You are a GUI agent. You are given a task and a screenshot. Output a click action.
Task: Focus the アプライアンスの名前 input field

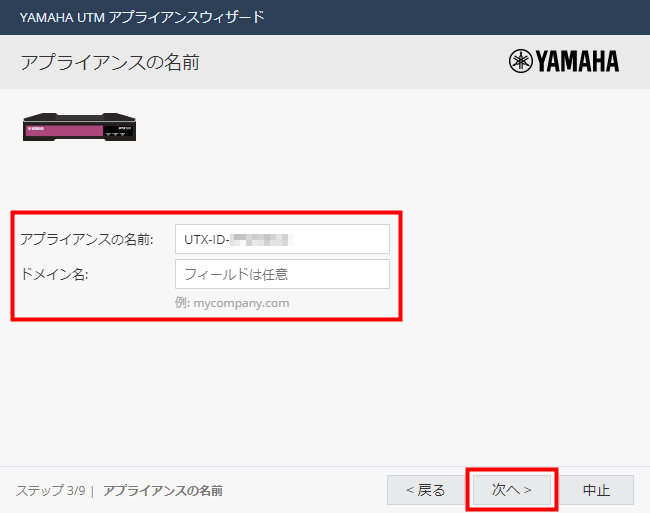[x=281, y=239]
